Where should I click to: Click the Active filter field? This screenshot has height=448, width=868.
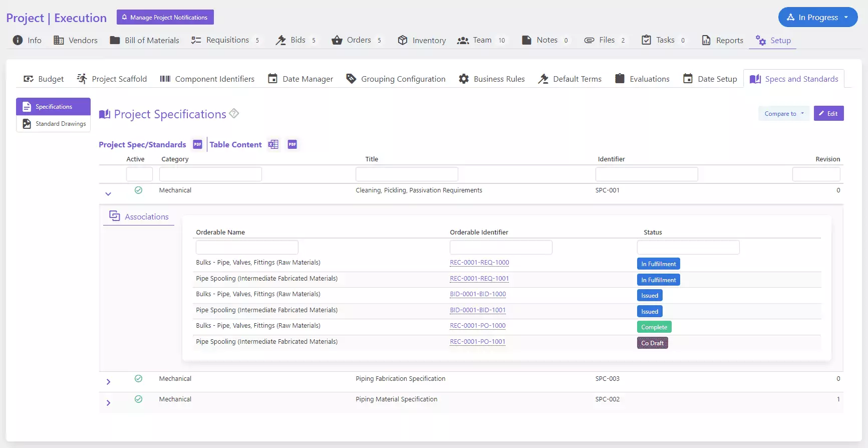[x=139, y=174]
